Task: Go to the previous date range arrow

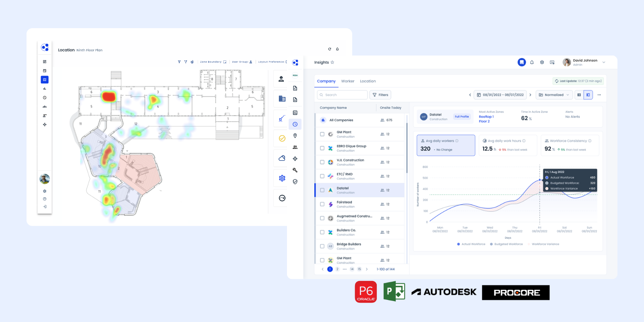Action: (x=470, y=95)
